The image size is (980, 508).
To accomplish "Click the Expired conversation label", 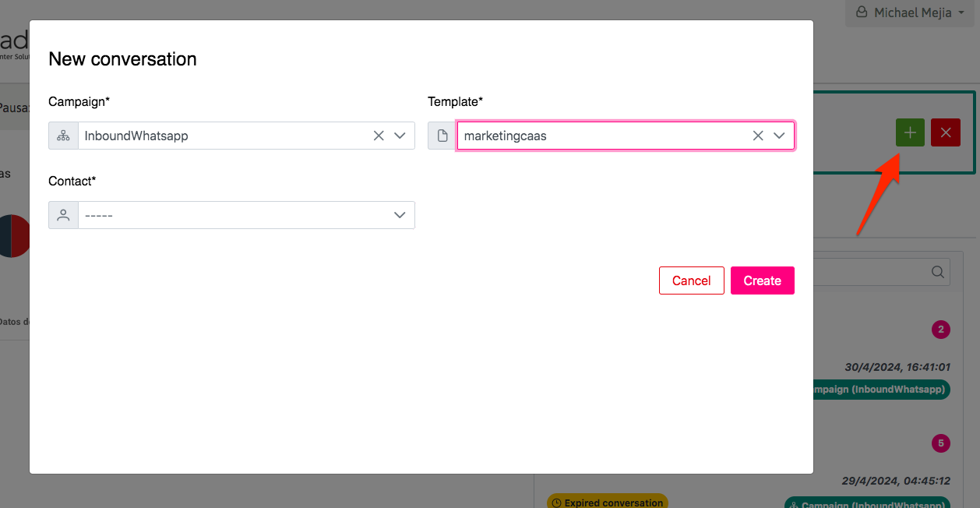I will [607, 503].
